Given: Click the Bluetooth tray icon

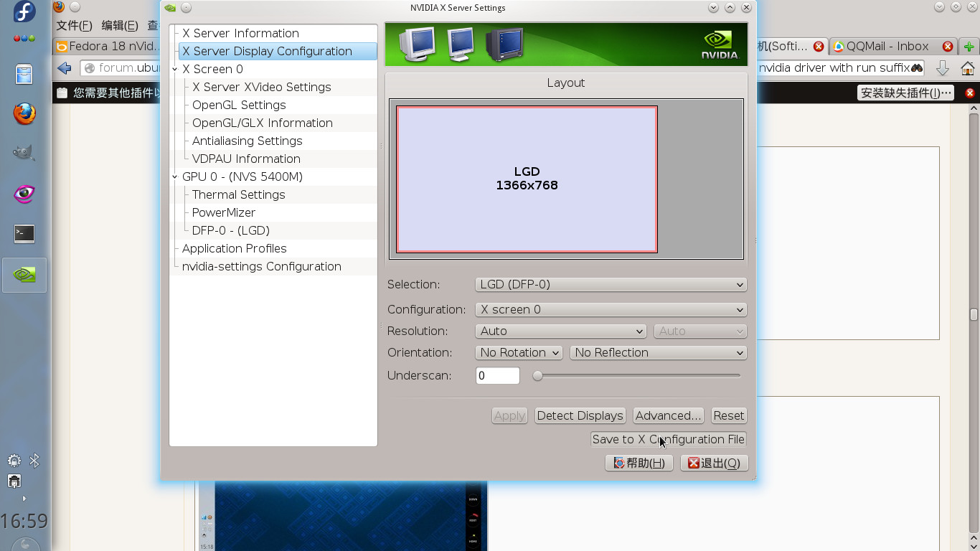Looking at the screenshot, I should pos(34,461).
